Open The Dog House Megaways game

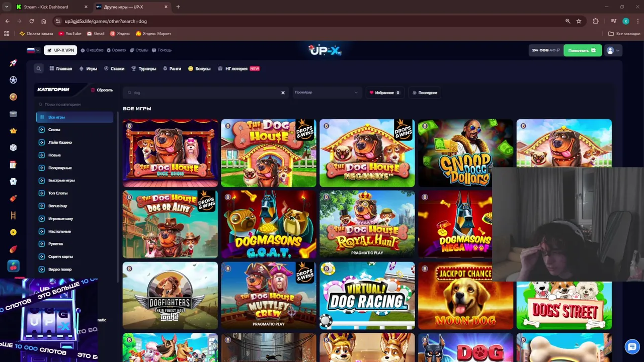[367, 153]
